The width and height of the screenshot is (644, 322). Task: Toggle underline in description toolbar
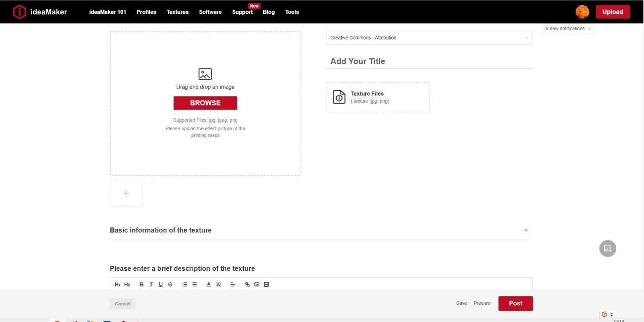click(x=161, y=285)
